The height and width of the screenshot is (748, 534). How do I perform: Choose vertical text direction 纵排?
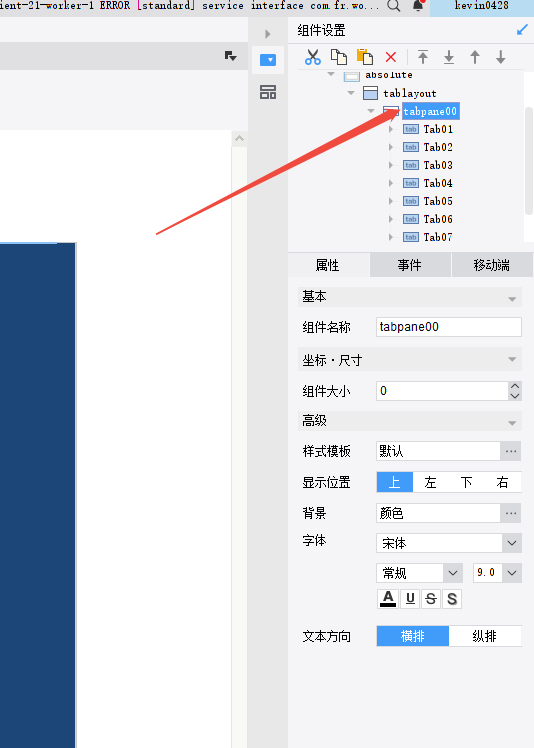[x=485, y=636]
